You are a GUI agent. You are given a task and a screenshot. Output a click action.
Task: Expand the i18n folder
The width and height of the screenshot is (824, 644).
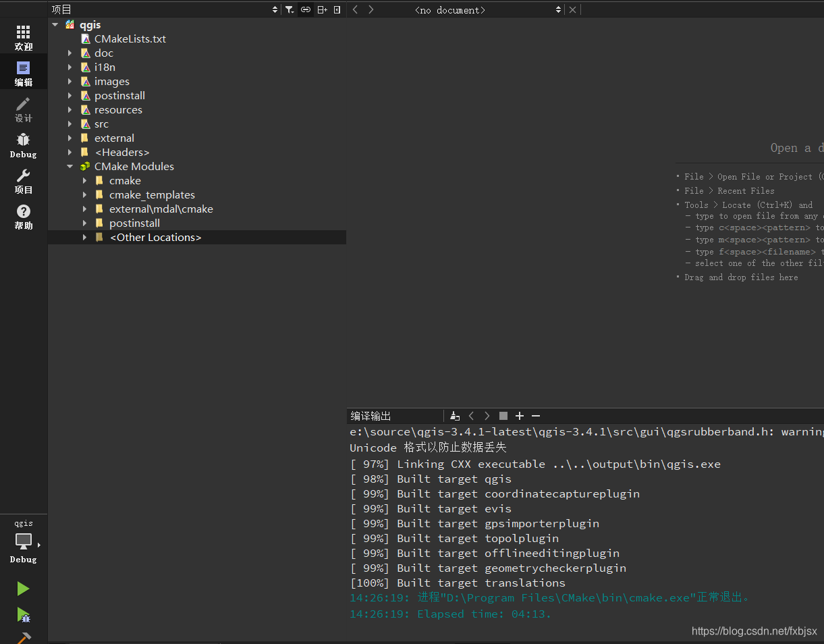(70, 67)
